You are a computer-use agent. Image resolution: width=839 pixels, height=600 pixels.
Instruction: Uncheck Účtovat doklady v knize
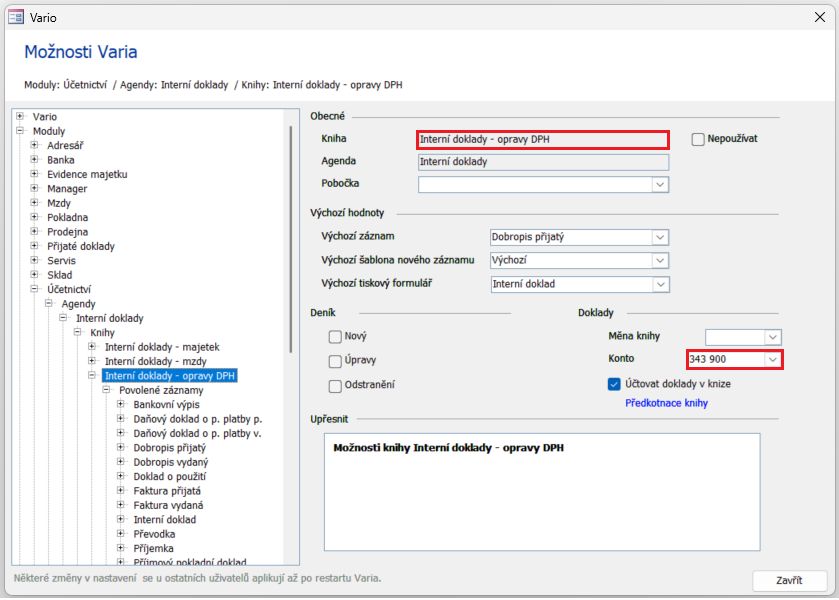click(614, 384)
